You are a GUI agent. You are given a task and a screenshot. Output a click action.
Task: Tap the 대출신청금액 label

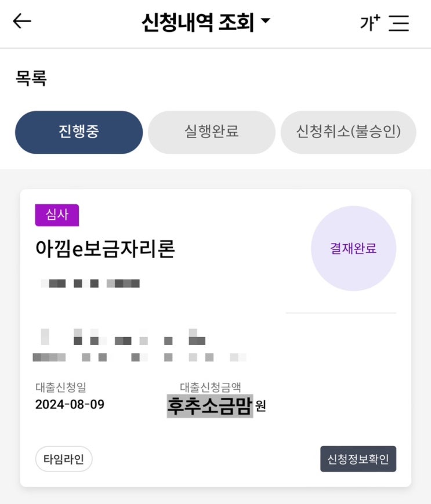pyautogui.click(x=211, y=387)
